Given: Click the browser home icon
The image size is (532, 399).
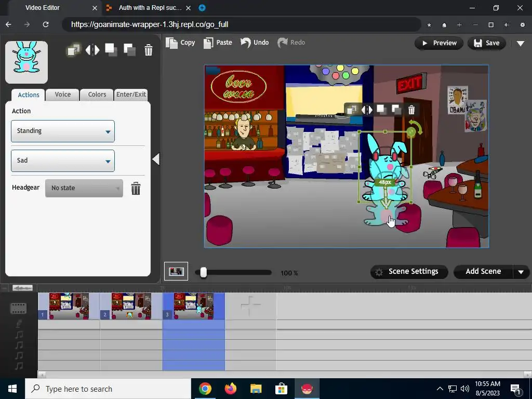Looking at the screenshot, I should pyautogui.click(x=444, y=25).
